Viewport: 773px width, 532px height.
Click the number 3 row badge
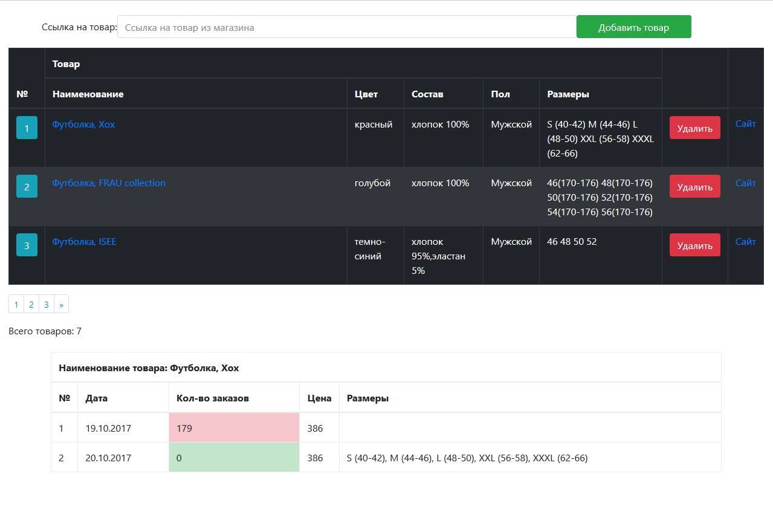coord(27,245)
